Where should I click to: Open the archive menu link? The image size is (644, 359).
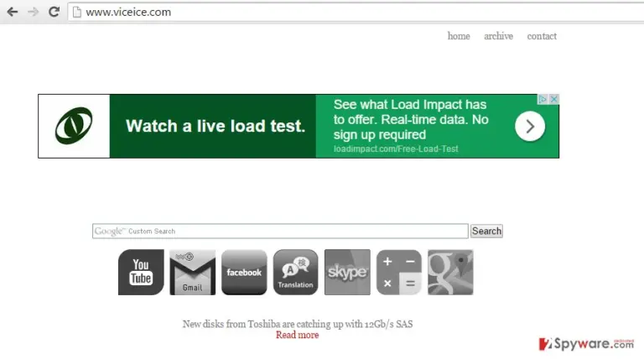coord(498,36)
